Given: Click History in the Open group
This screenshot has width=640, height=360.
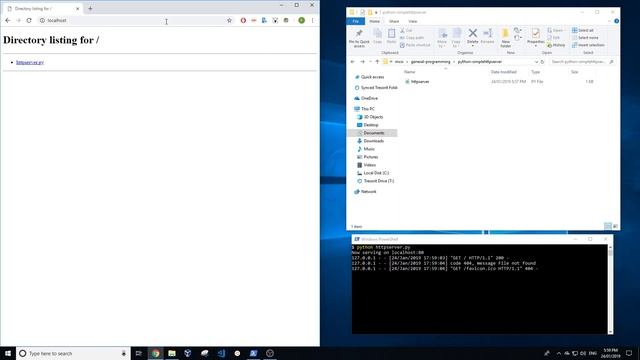Looking at the screenshot, I should [556, 45].
